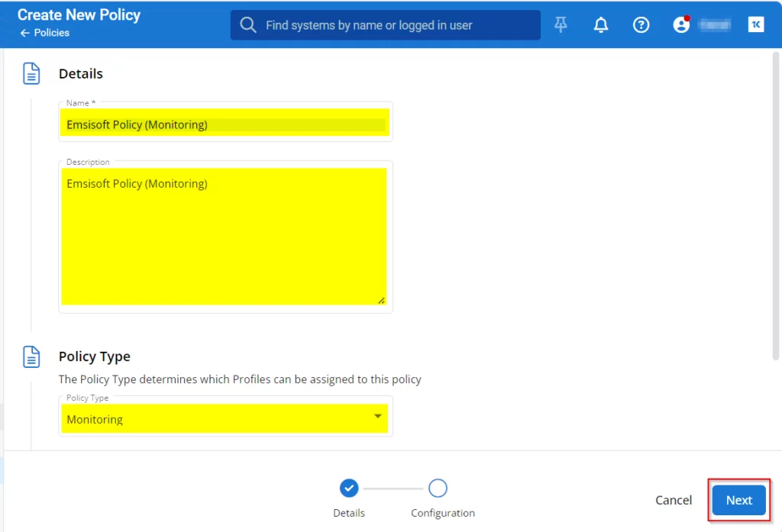Click the pin icon in header

[x=561, y=25]
